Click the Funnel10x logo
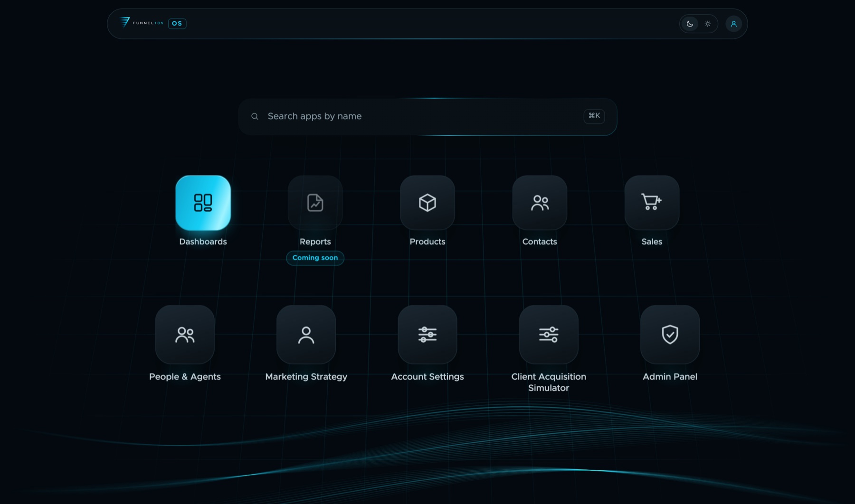Screen dimensions: 855x504 (x=142, y=23)
